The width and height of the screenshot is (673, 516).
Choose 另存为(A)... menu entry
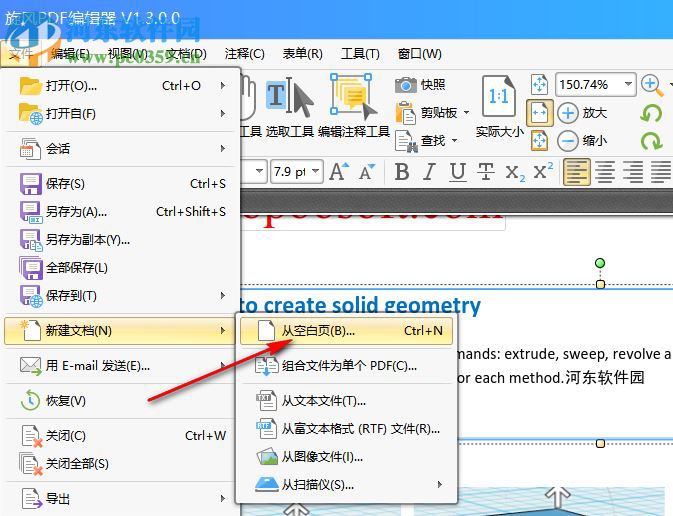point(119,212)
